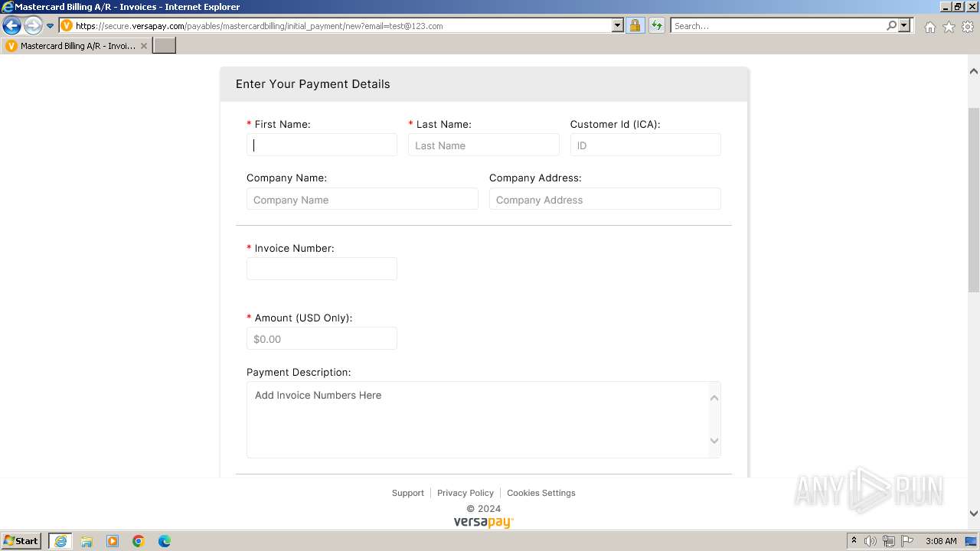This screenshot has width=980, height=551.
Task: Open Favorites star icon
Action: click(x=949, y=27)
